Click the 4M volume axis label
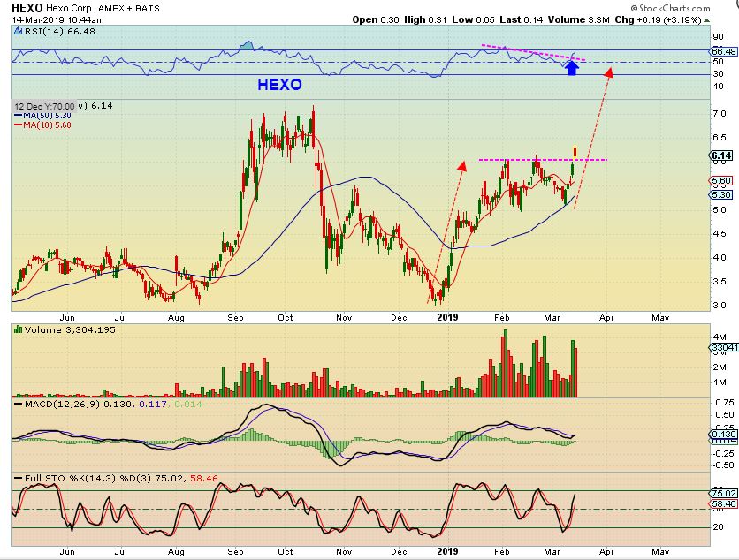 [x=720, y=337]
